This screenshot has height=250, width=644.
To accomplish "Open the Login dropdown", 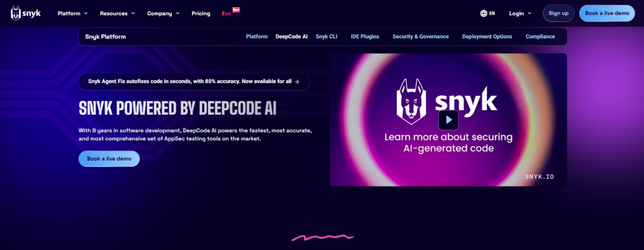I will click(520, 13).
